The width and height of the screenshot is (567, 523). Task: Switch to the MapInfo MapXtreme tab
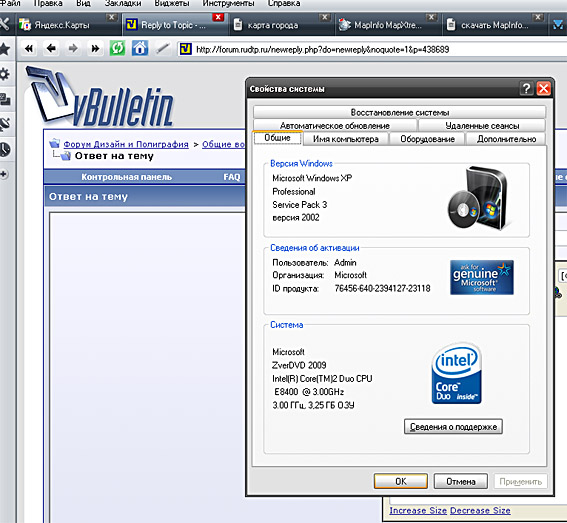click(388, 25)
